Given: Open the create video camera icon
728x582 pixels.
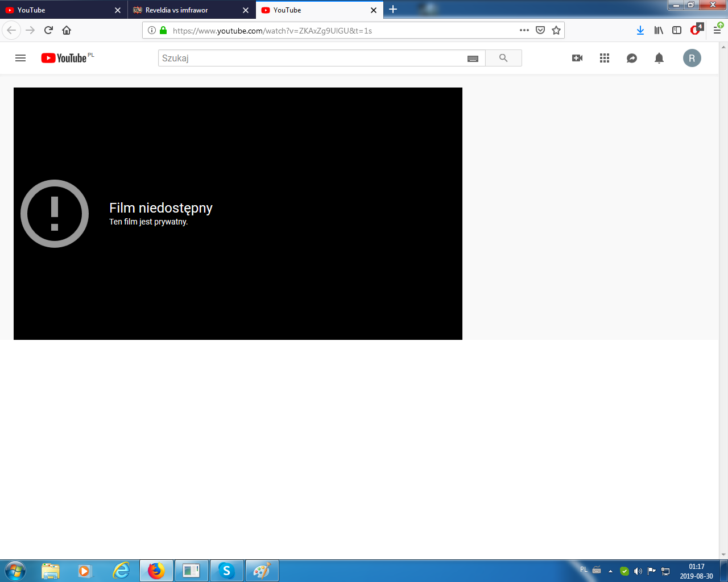Looking at the screenshot, I should tap(577, 58).
